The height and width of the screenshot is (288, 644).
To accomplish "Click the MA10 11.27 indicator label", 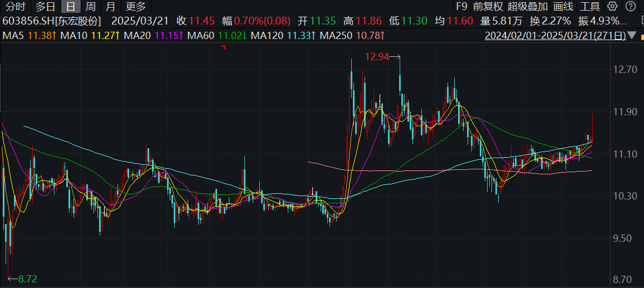I will (x=90, y=36).
